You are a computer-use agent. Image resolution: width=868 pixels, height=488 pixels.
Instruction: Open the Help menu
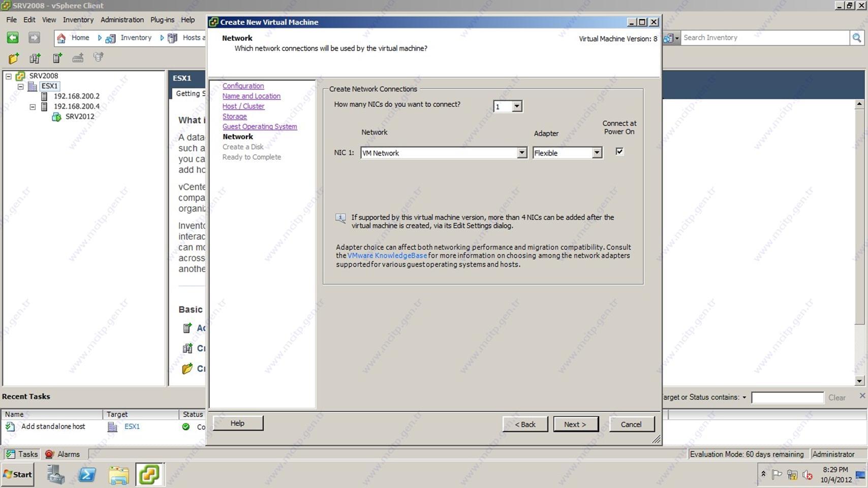coord(188,20)
